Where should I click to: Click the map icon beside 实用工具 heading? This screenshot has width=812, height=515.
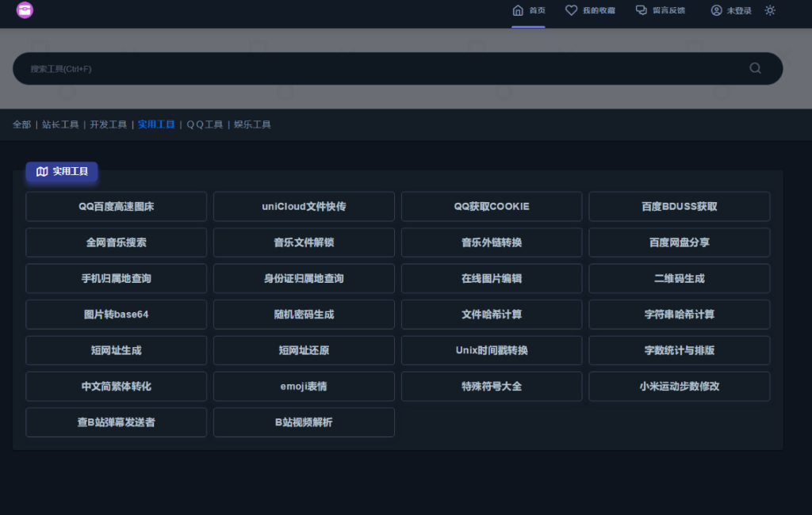tap(42, 171)
